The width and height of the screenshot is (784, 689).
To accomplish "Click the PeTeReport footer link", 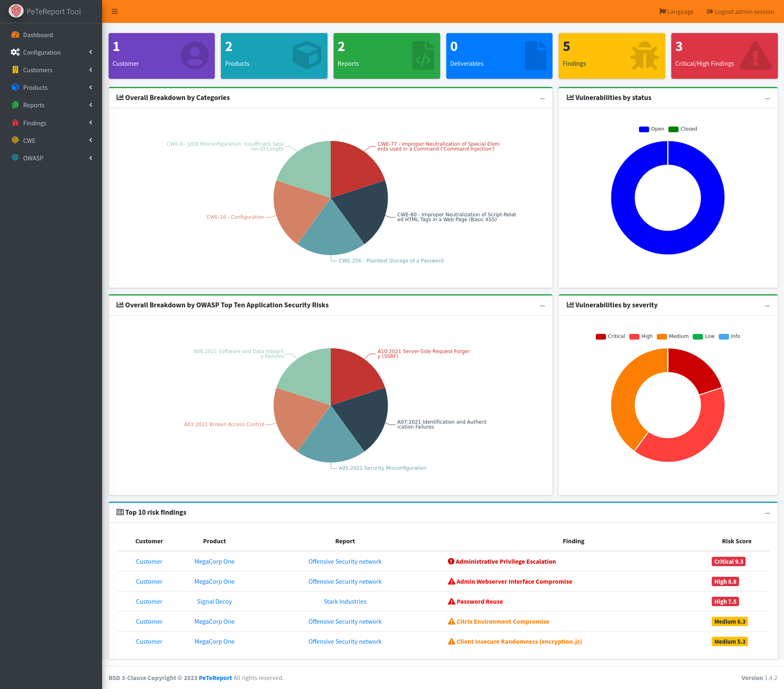I will point(215,678).
